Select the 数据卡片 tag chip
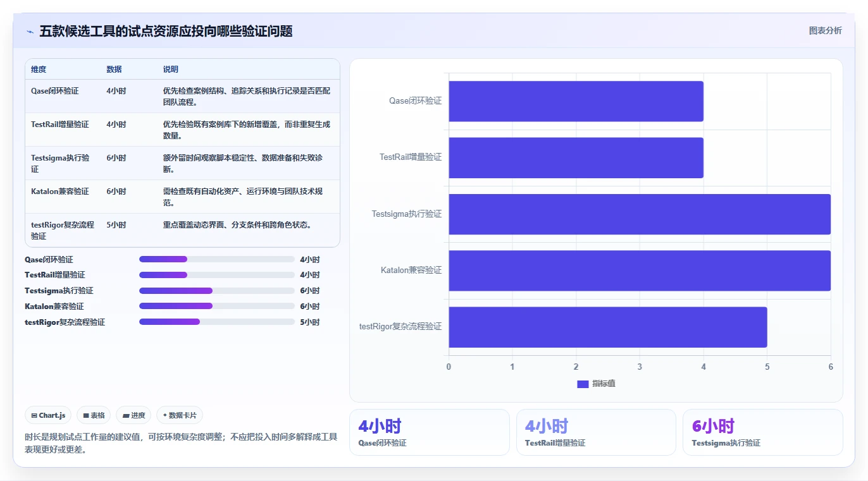 pos(180,415)
